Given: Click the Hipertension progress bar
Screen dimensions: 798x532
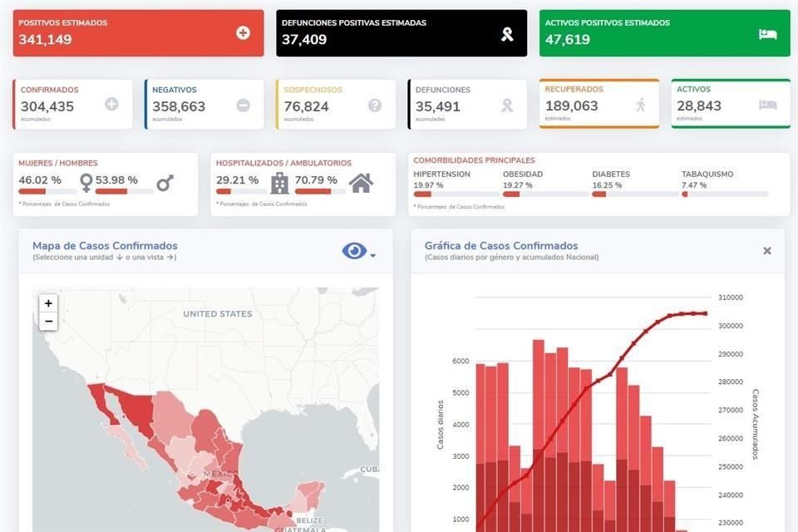Looking at the screenshot, I should click(456, 194).
